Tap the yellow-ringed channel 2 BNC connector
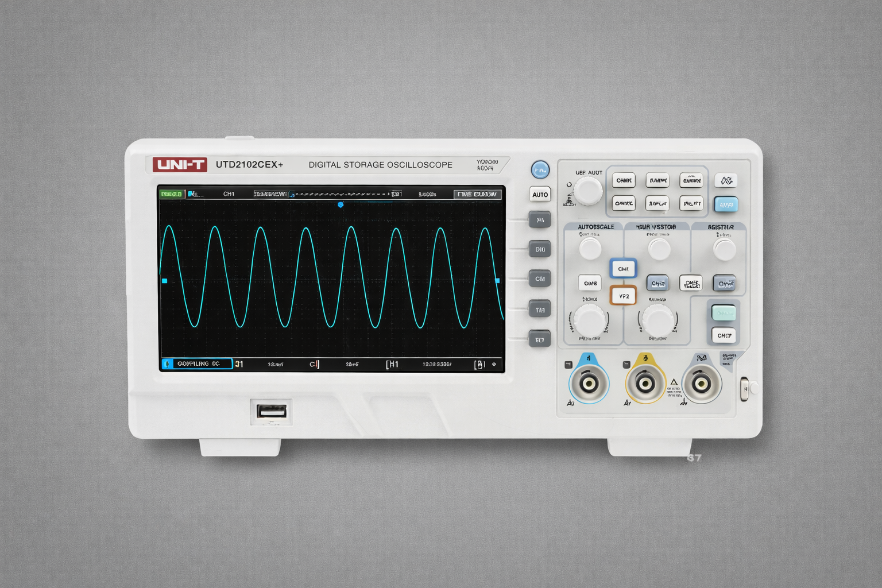The width and height of the screenshot is (882, 588). (x=645, y=383)
